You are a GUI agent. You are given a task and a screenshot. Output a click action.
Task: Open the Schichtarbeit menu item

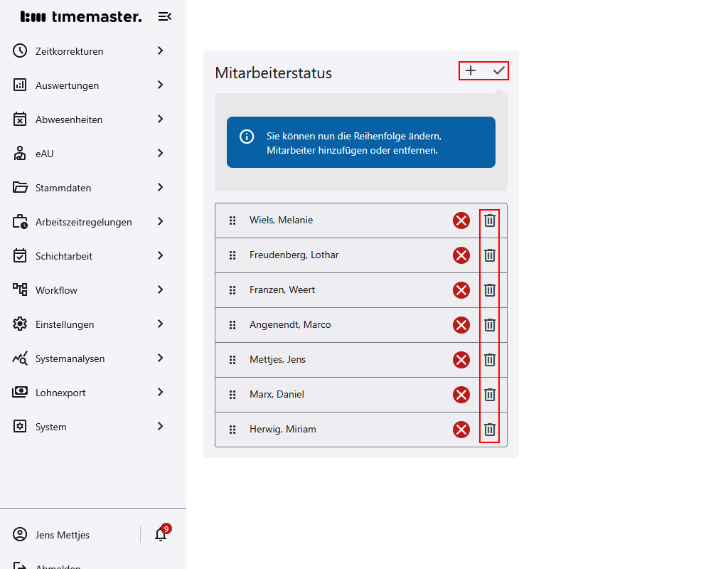pyautogui.click(x=64, y=256)
